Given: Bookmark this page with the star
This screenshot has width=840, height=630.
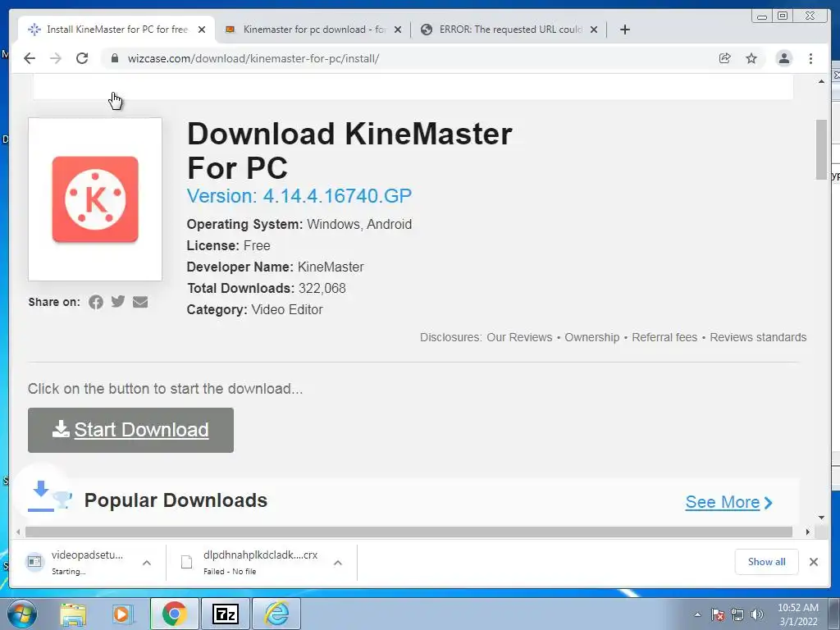Looking at the screenshot, I should click(x=751, y=58).
